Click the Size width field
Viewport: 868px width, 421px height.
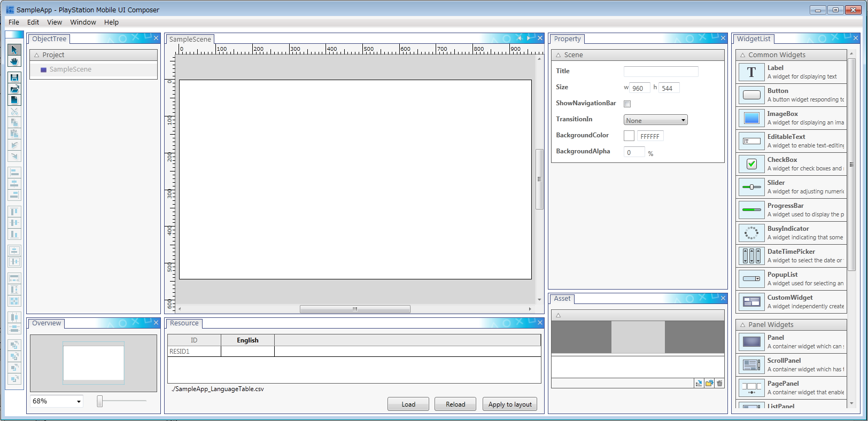[640, 88]
